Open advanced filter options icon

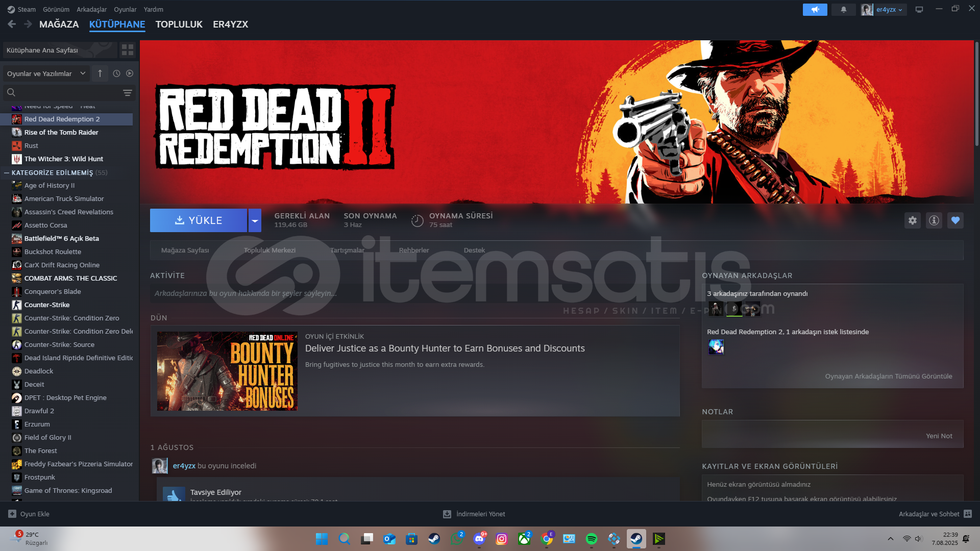click(128, 92)
